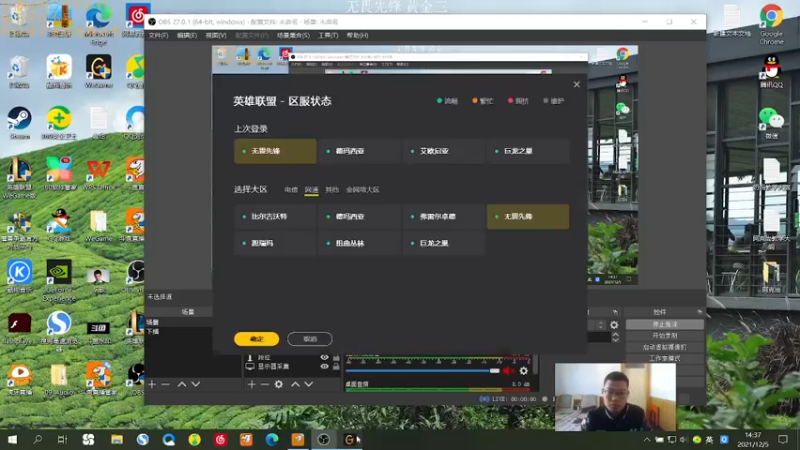800x450 pixels.
Task: Mute audio via red speaker icon
Action: click(x=508, y=371)
